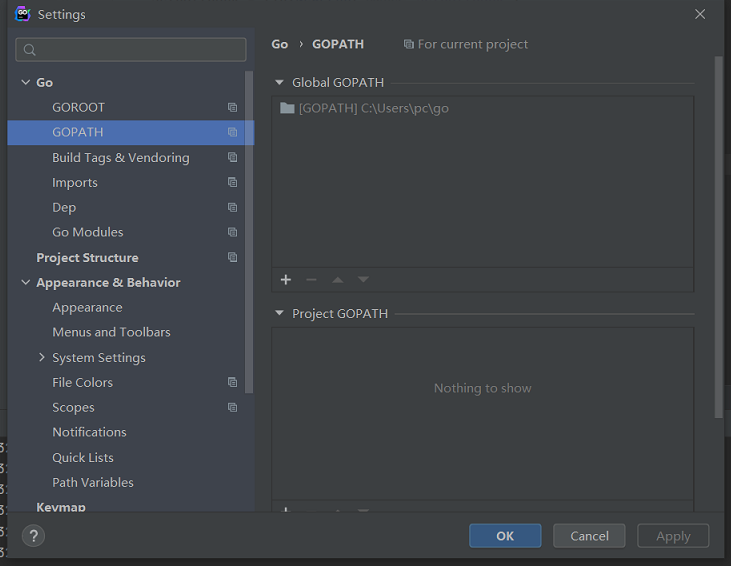
Task: Click the For current project icon
Action: (409, 44)
